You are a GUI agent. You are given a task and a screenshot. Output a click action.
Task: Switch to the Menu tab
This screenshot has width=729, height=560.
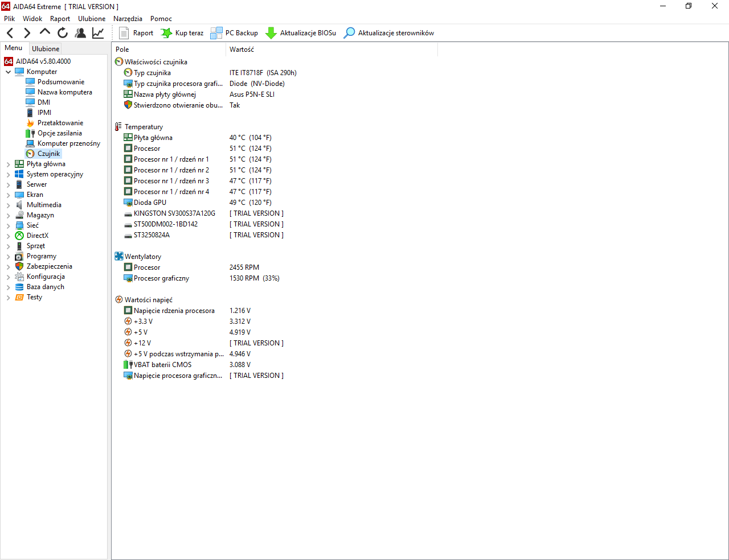click(14, 48)
